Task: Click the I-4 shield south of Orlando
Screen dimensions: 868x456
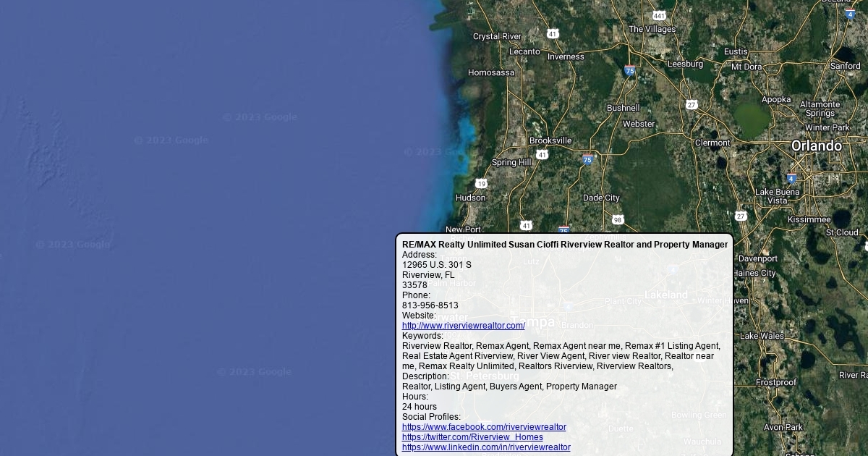Action: click(x=791, y=178)
